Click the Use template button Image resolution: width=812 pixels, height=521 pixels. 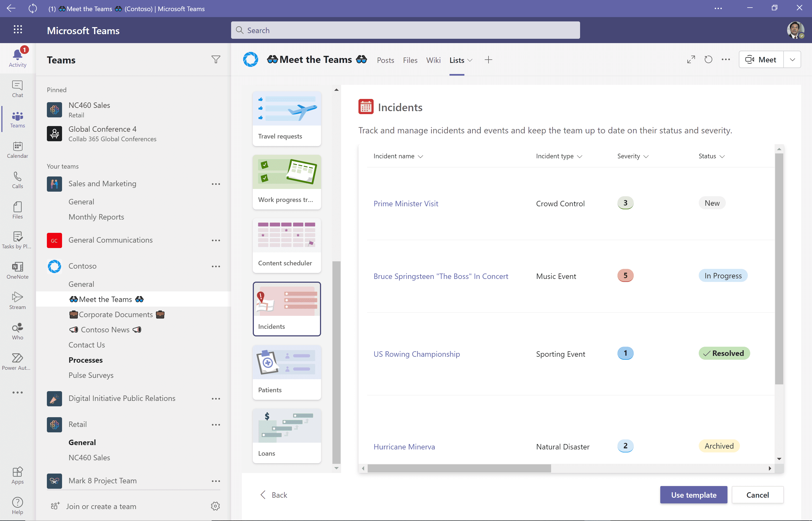click(x=693, y=495)
